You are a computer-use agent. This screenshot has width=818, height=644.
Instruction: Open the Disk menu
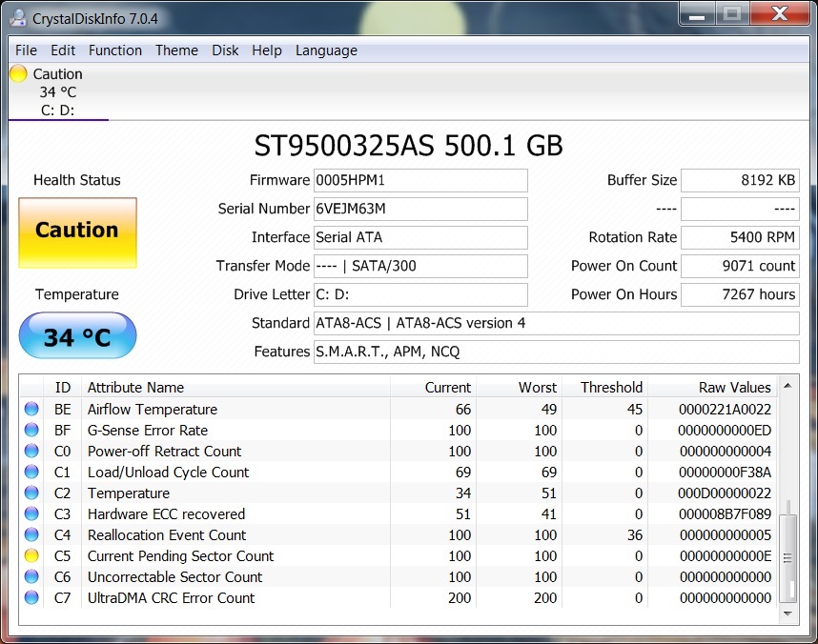pyautogui.click(x=225, y=50)
